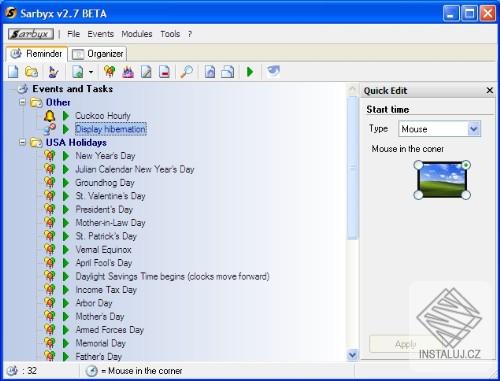This screenshot has width=500, height=381.
Task: Switch to the Reminder tab
Action: [x=37, y=54]
